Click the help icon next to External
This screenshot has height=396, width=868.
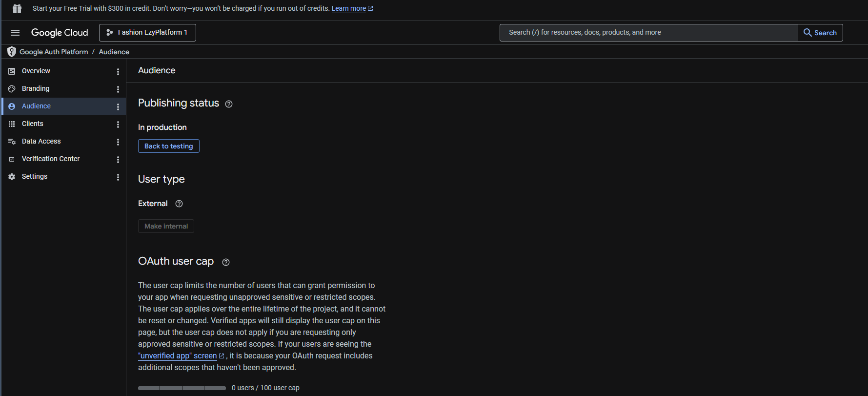(179, 204)
